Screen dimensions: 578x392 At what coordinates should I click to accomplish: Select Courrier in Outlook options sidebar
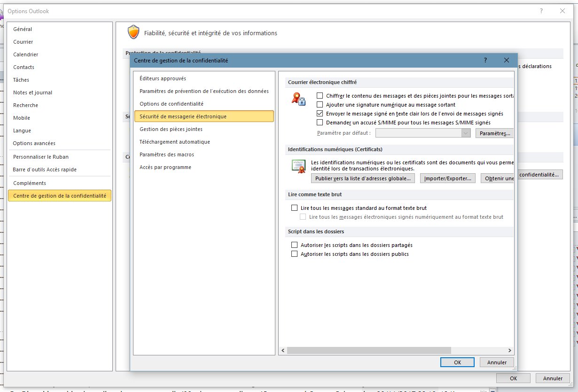(23, 42)
